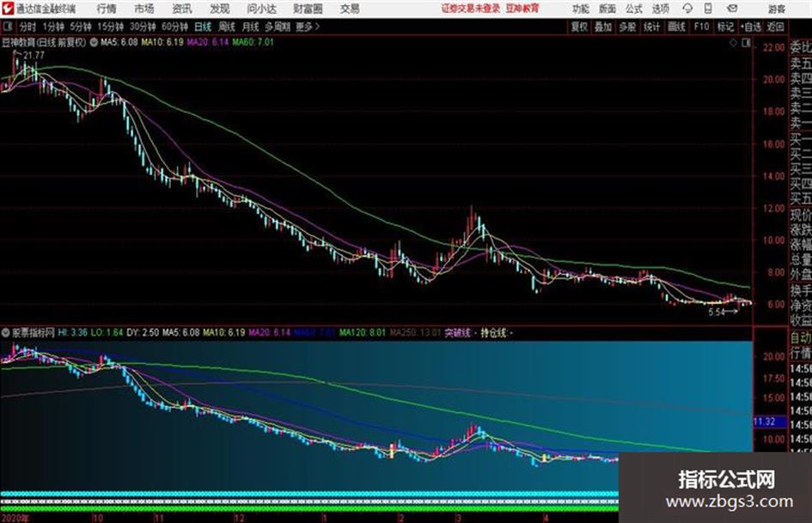The image size is (812, 523).
Task: Click the mobile phone icon
Action: 708,9
